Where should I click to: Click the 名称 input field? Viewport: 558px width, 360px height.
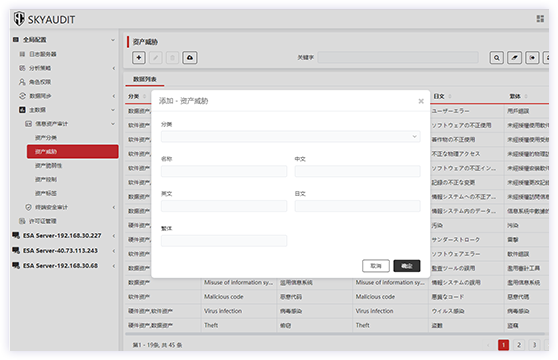click(224, 171)
